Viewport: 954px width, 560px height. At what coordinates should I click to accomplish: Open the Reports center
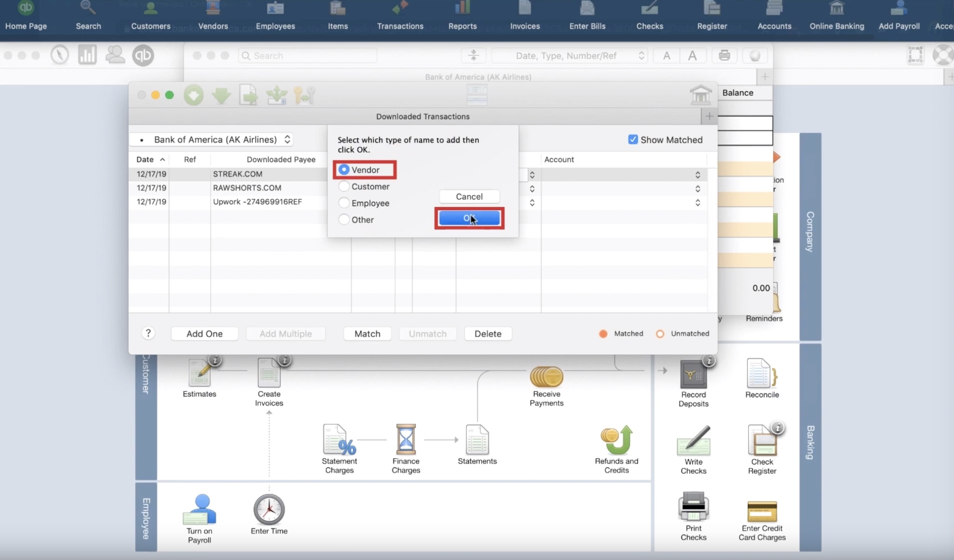462,16
